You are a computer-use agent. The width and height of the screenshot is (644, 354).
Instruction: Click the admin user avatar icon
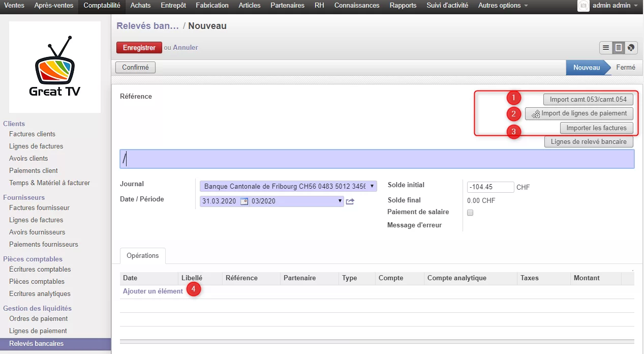[584, 6]
